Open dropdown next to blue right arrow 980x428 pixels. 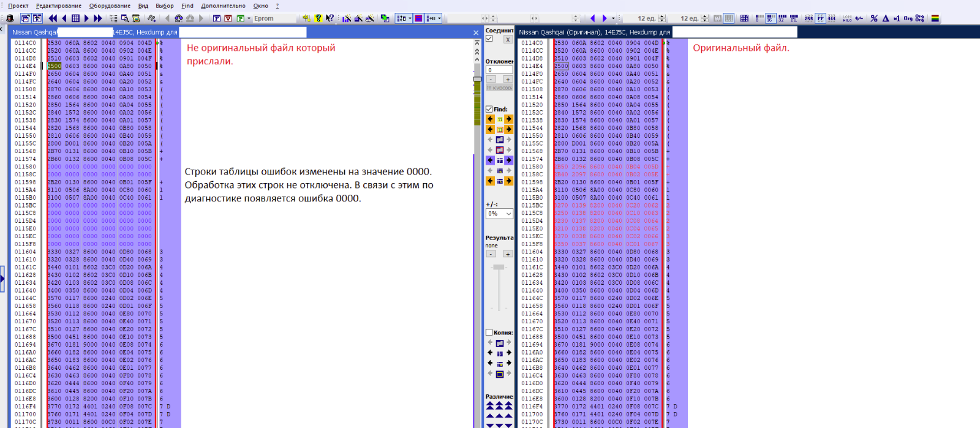coord(613,18)
